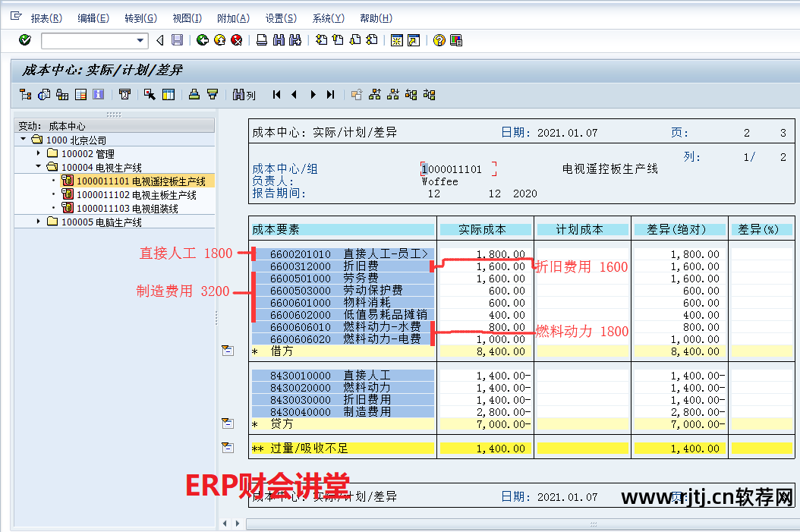800x532 pixels.
Task: Click the 6600312000 折旧费 row
Action: pos(343,266)
